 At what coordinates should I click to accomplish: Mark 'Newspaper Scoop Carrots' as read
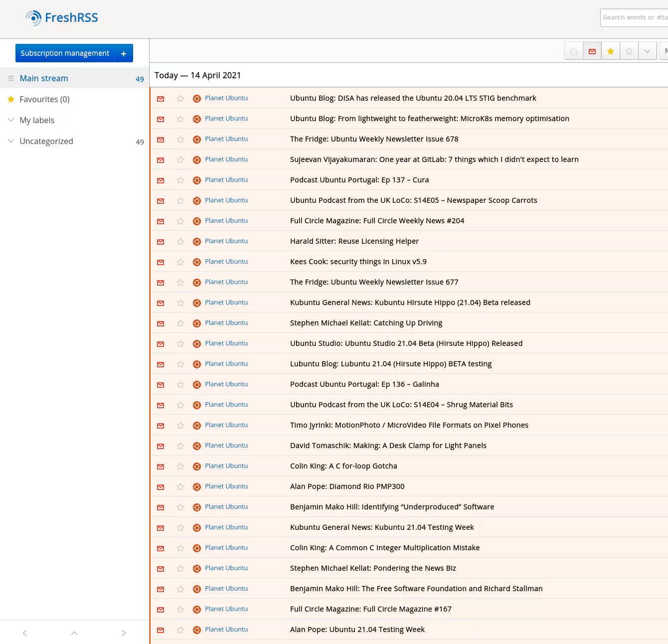coord(161,201)
